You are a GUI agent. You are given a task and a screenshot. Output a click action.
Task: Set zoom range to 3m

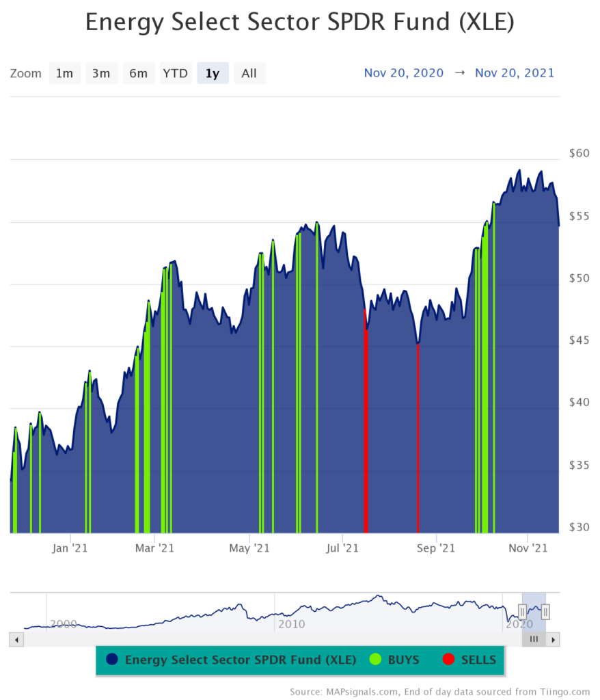[101, 73]
